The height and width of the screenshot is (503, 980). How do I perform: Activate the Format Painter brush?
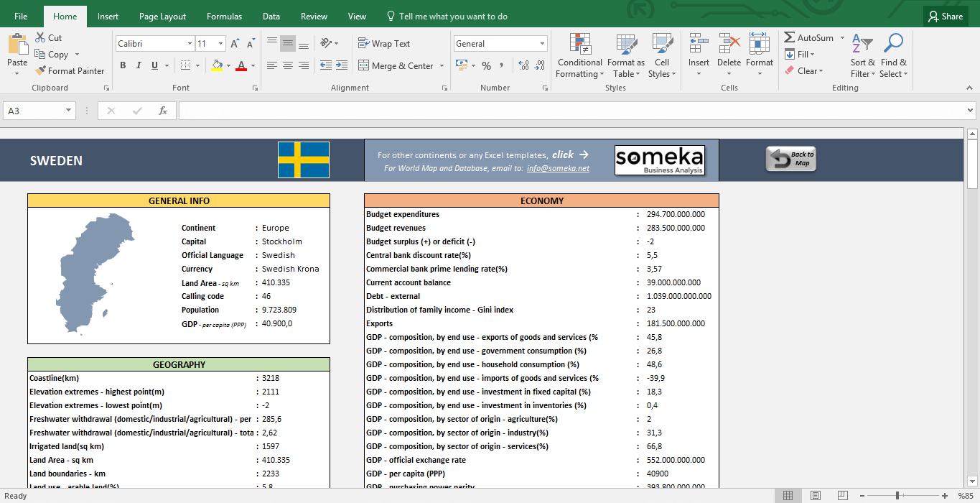(x=40, y=71)
